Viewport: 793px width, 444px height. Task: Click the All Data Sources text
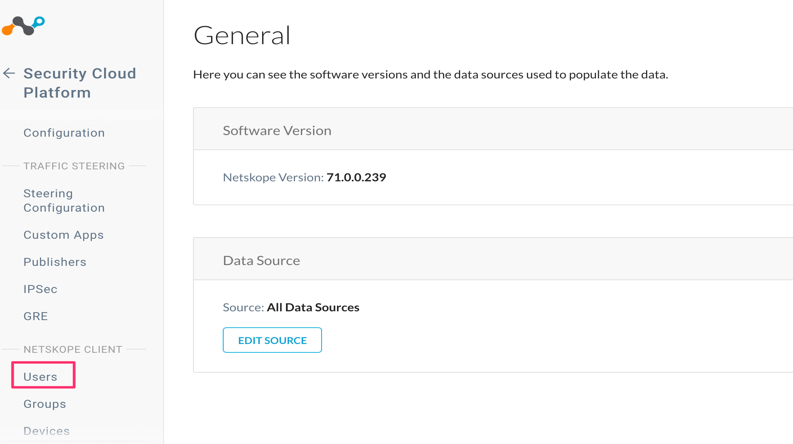click(313, 307)
